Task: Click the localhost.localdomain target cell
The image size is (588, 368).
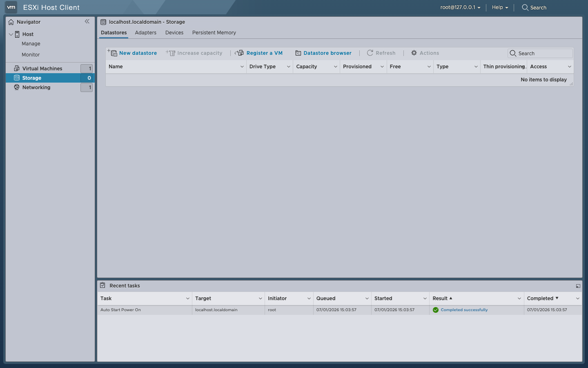Action: [228, 310]
